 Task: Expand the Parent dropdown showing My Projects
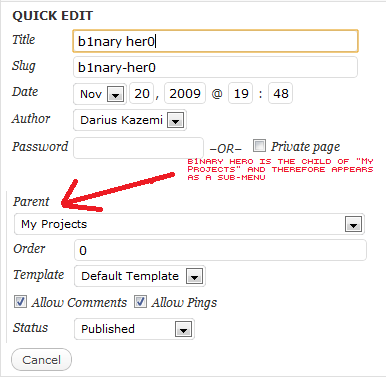pos(189,224)
